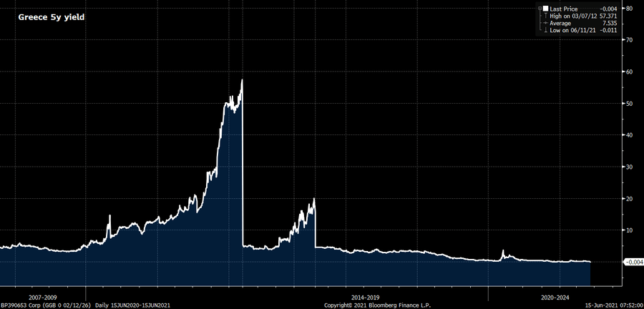
Task: Select the Average marker icon in legend
Action: (545, 24)
